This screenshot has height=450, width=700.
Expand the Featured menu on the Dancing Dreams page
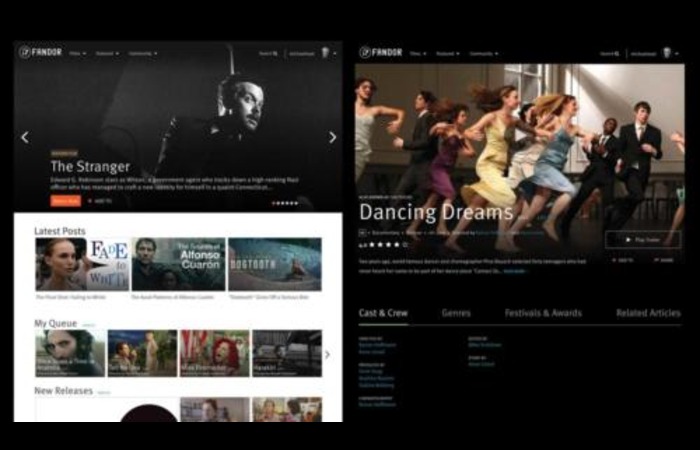click(x=448, y=54)
